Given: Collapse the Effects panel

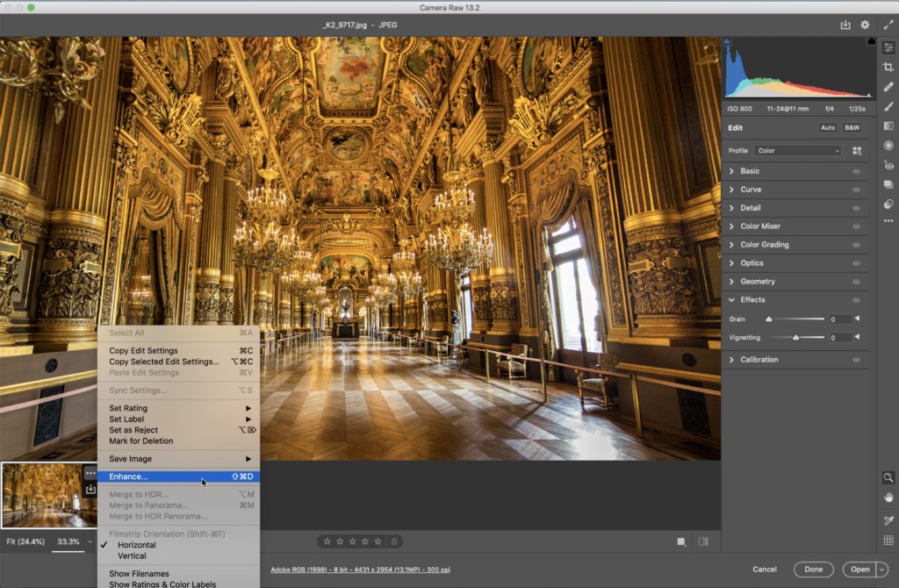Looking at the screenshot, I should point(752,300).
